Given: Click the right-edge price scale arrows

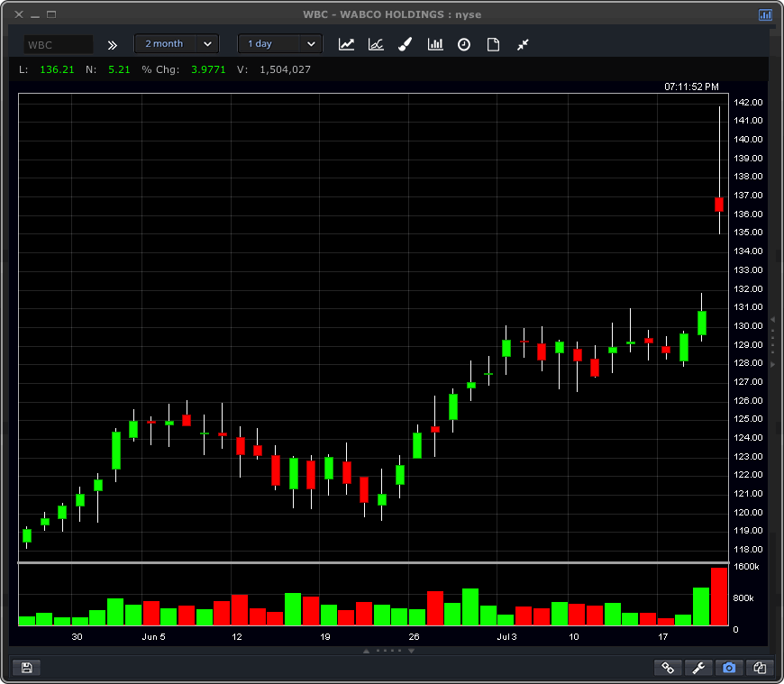Looking at the screenshot, I should click(x=771, y=342).
